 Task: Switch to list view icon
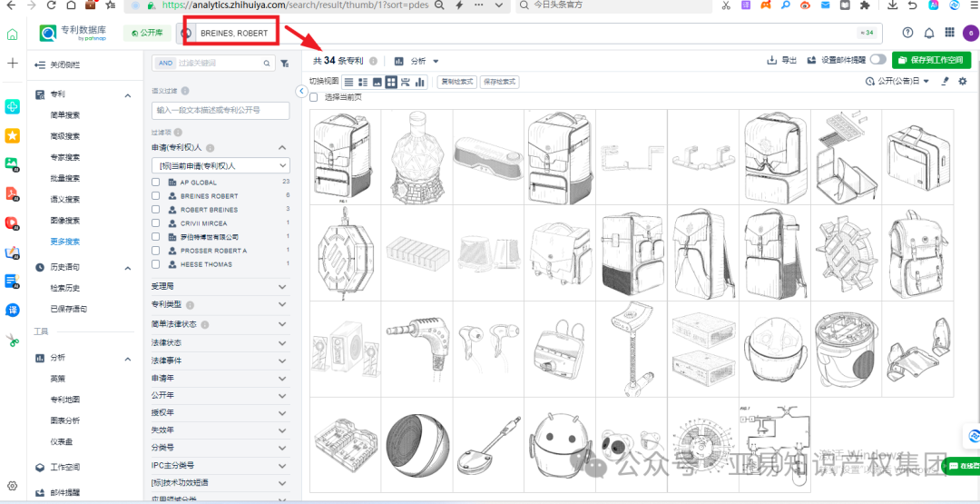pos(348,82)
